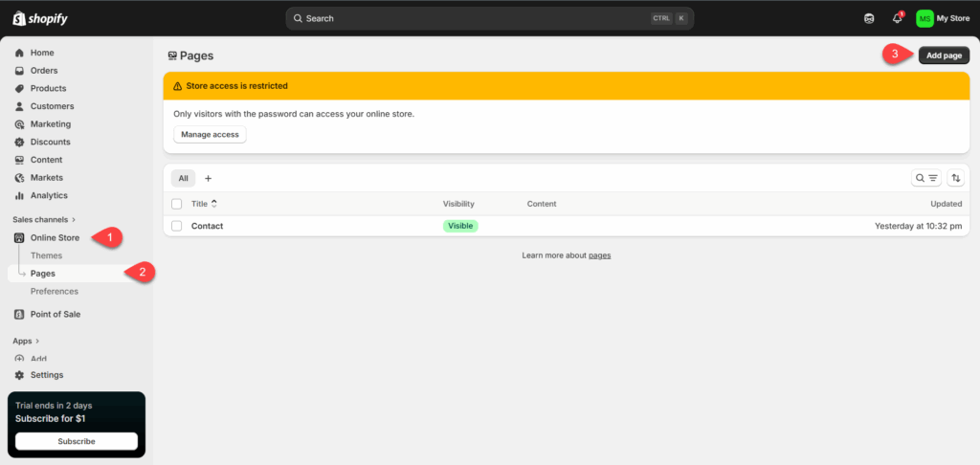Open Settings gear in sidebar
Screen dimensions: 980x465
[x=19, y=375]
